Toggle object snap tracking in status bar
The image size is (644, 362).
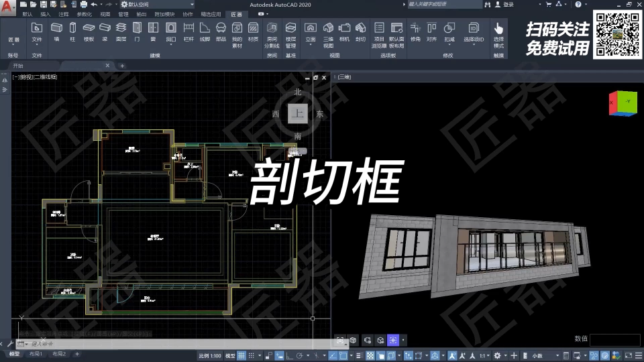[333, 355]
